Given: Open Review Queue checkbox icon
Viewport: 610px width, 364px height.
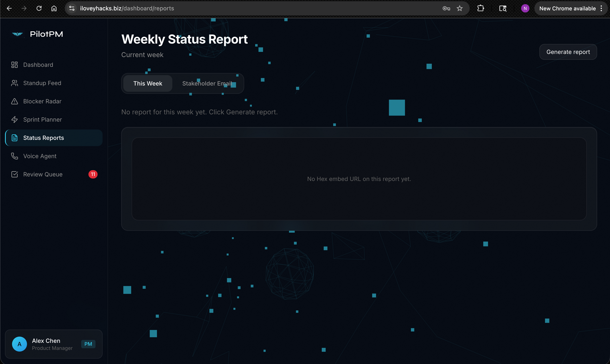Looking at the screenshot, I should [15, 174].
